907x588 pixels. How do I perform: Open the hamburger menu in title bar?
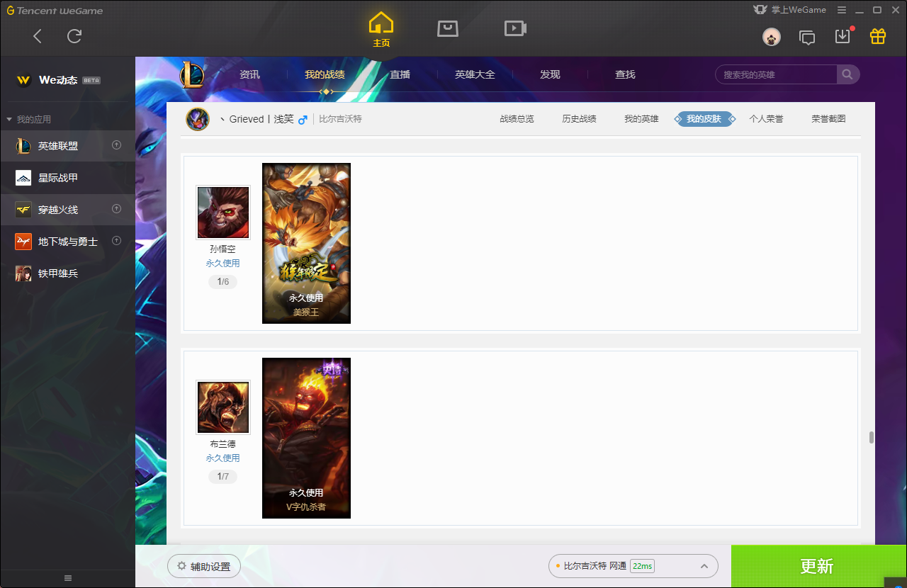[842, 10]
